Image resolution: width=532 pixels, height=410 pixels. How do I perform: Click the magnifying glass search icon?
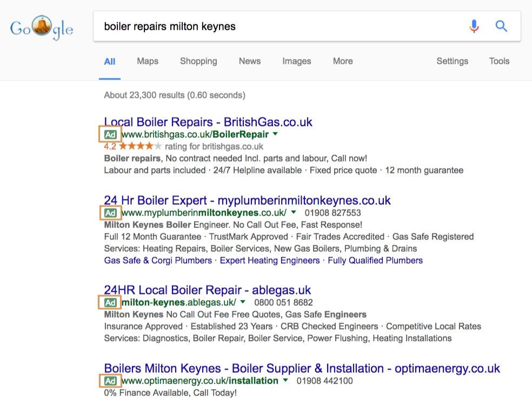501,26
